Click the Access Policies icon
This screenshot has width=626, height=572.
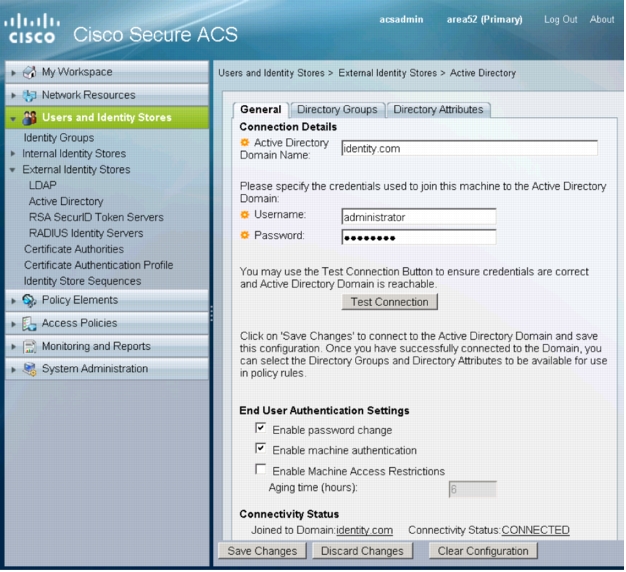click(29, 323)
